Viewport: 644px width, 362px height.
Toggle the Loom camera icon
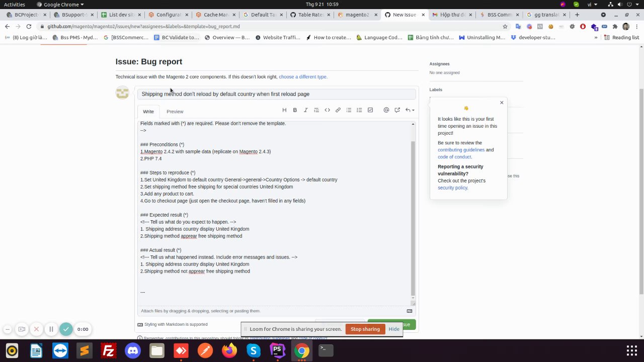coord(22,329)
